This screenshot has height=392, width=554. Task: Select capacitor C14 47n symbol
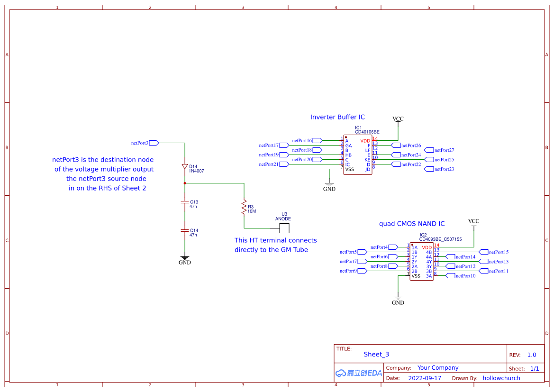pyautogui.click(x=185, y=230)
